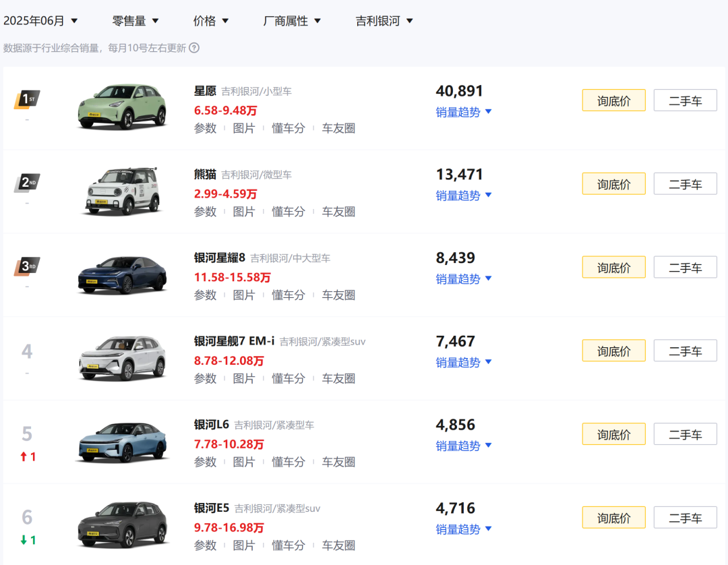Open 参数 for 银河星耀8
728x565 pixels.
point(205,295)
